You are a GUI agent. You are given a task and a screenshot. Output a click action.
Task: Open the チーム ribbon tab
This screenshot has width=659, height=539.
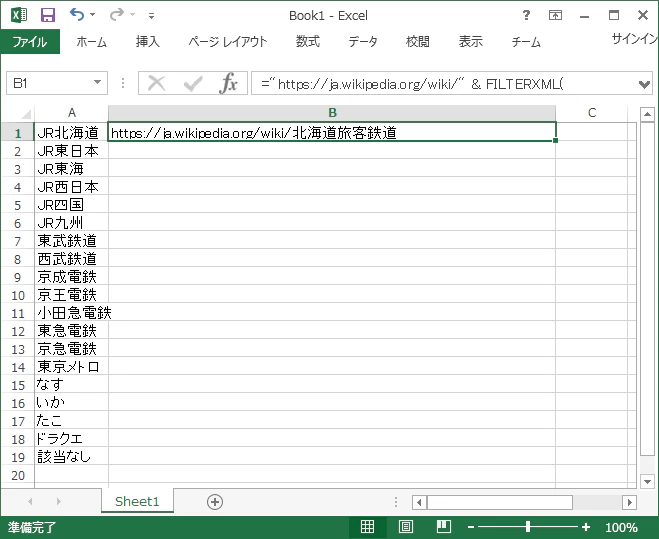[x=526, y=42]
